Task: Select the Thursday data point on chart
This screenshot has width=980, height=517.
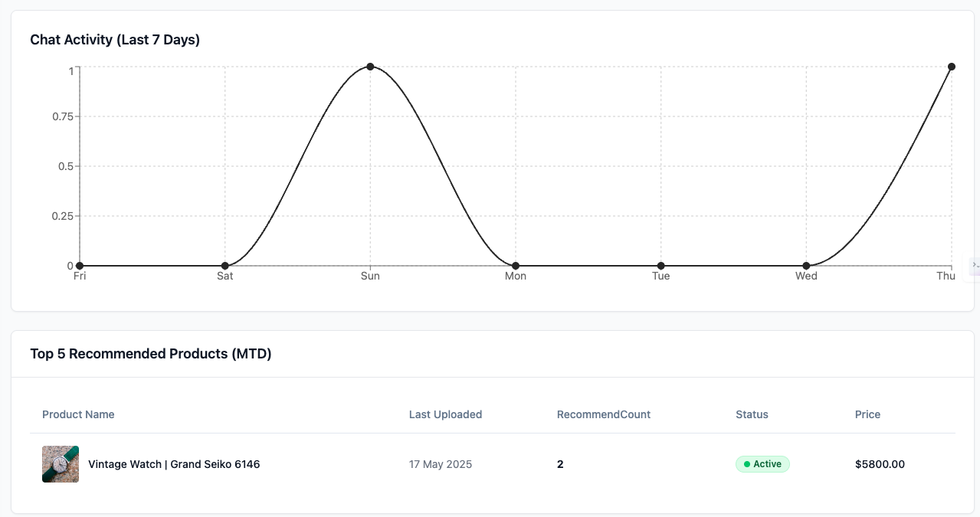Action: pyautogui.click(x=952, y=67)
